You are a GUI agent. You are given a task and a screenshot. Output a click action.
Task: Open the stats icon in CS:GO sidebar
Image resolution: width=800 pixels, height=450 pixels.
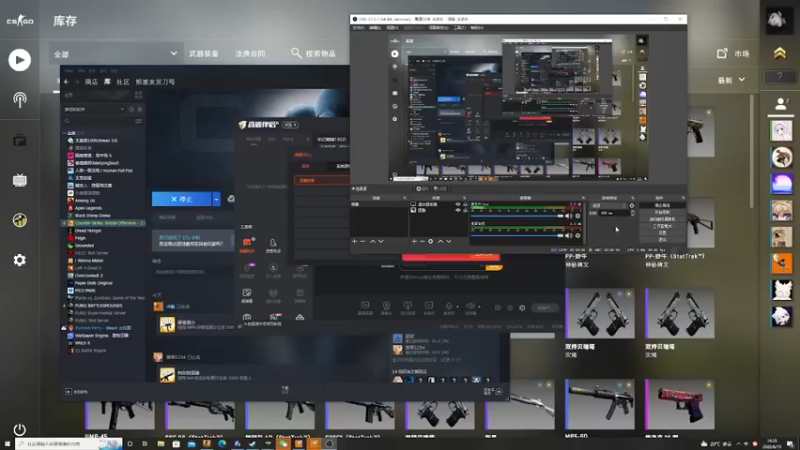coord(19,220)
